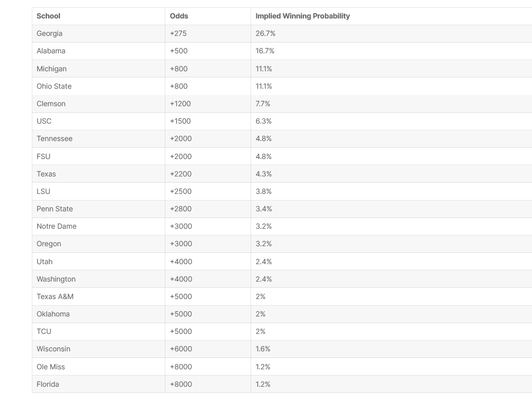Click the FSU table cell
The image size is (532, 397).
(x=44, y=156)
